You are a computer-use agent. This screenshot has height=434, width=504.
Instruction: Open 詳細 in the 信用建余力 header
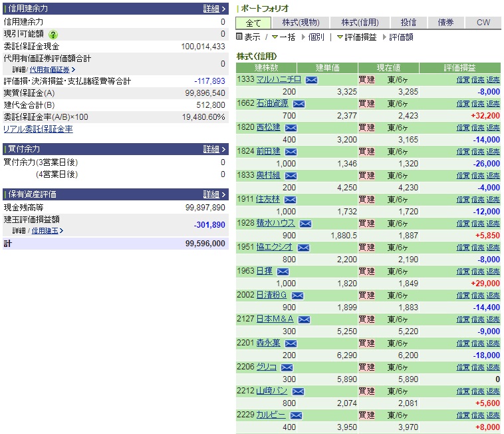(214, 9)
